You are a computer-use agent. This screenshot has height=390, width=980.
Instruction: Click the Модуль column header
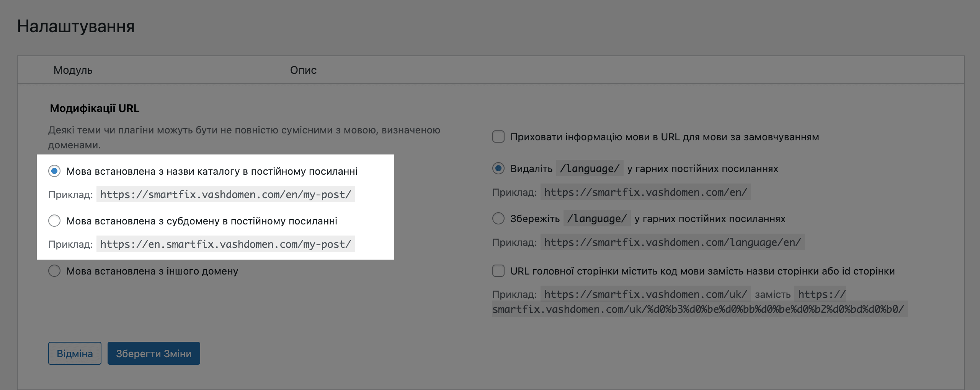[73, 70]
